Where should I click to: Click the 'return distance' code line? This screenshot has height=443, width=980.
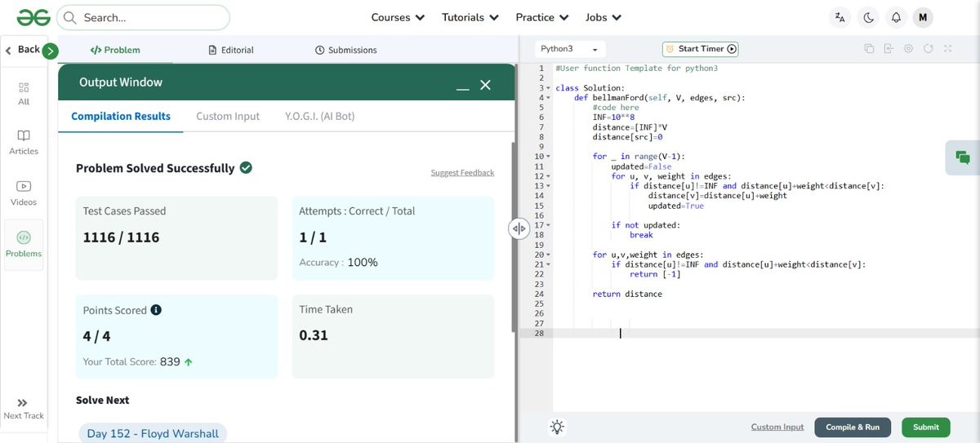(627, 294)
